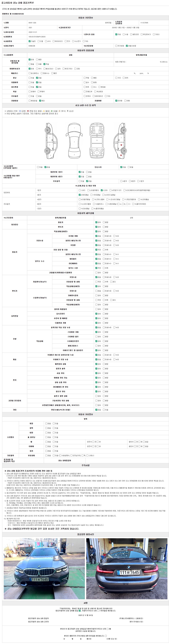Toggle the 보험사보증 warranty checkbox
The width and height of the screenshot is (169, 644).
point(127,46)
